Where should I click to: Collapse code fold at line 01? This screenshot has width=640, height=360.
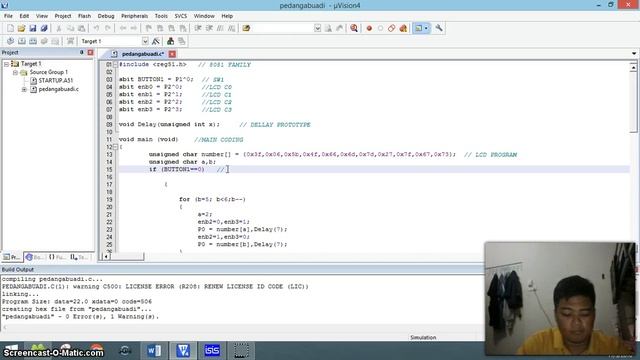[116, 64]
